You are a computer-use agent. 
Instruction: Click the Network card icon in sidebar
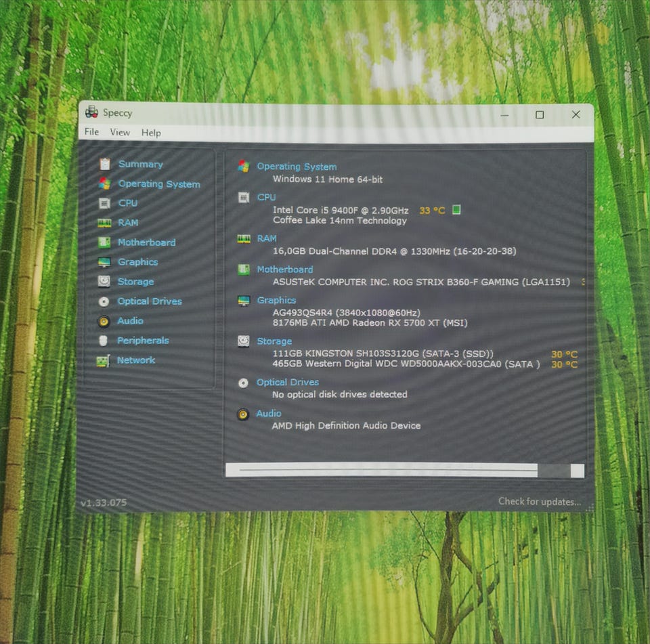tap(103, 361)
